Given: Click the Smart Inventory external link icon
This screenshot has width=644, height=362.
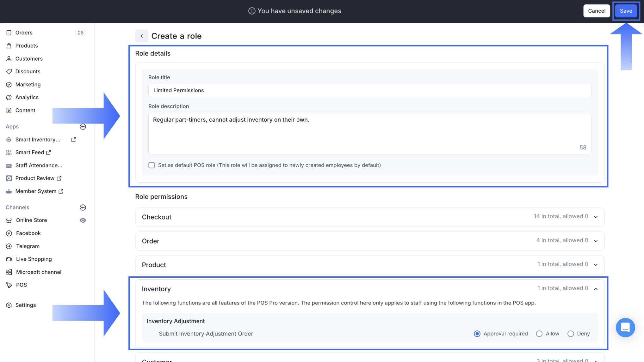Looking at the screenshot, I should click(x=74, y=140).
